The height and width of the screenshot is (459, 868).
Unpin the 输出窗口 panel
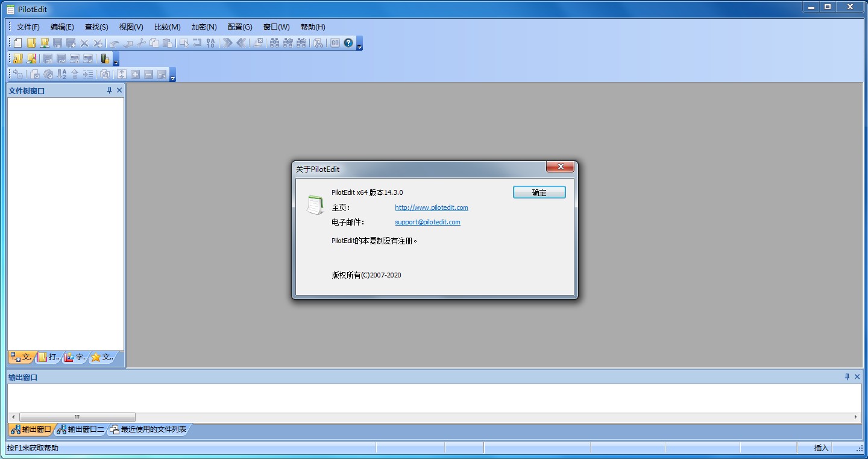tap(848, 376)
